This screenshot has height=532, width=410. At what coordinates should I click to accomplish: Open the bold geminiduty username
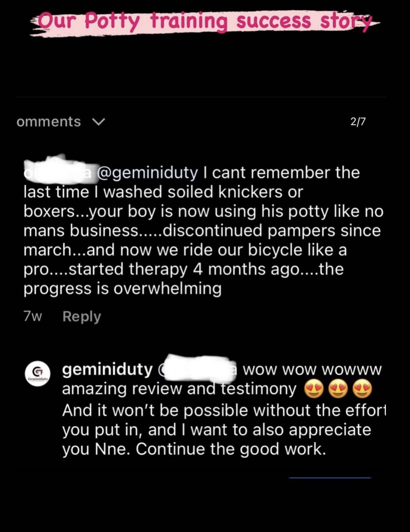point(107,369)
